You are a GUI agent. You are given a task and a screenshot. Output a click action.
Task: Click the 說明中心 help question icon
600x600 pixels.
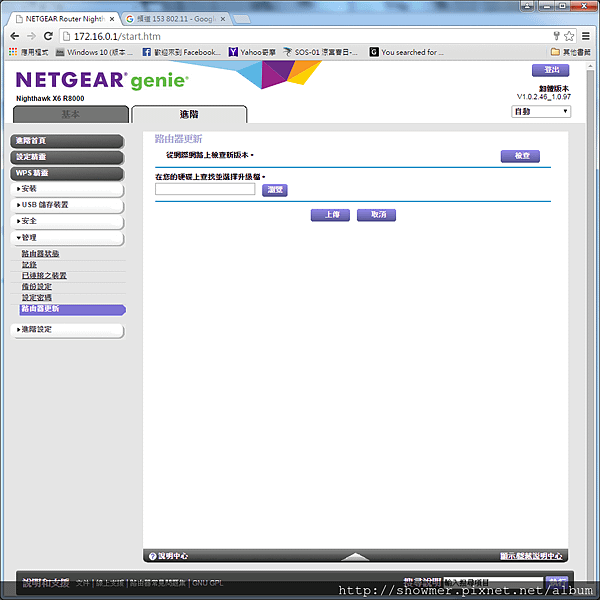(x=152, y=556)
